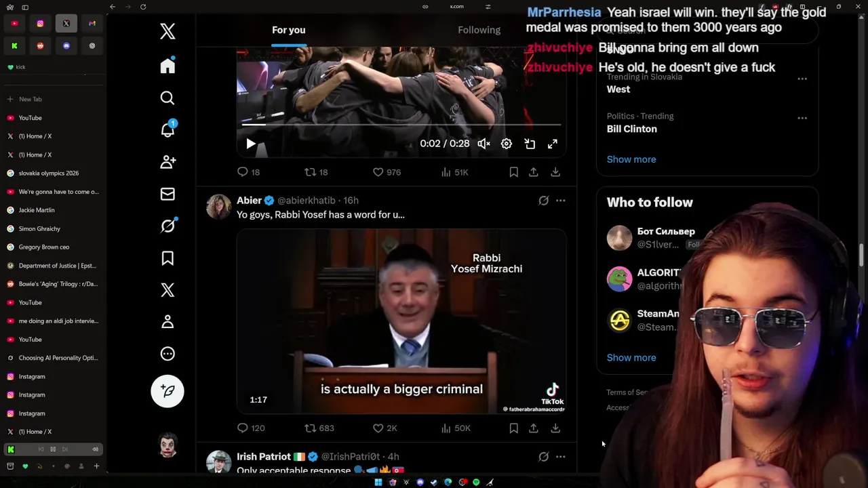The height and width of the screenshot is (488, 868).
Task: Open New Tab in browser sidebar
Action: click(x=53, y=100)
